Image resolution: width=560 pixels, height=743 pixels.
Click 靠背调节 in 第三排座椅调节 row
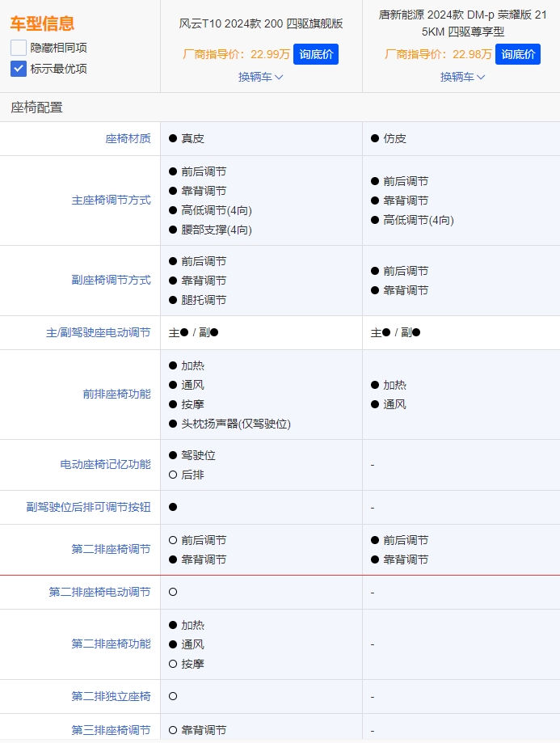[204, 730]
